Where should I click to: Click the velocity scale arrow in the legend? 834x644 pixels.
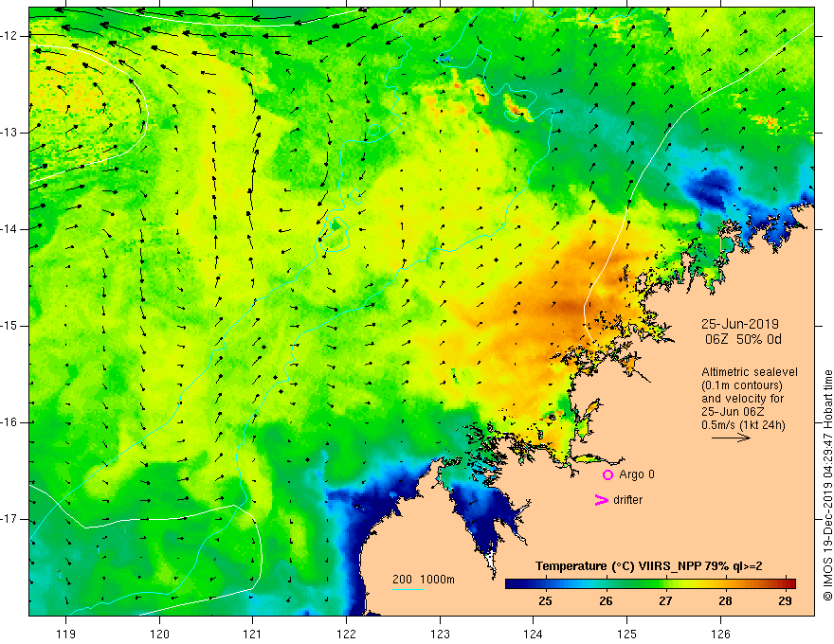click(731, 438)
